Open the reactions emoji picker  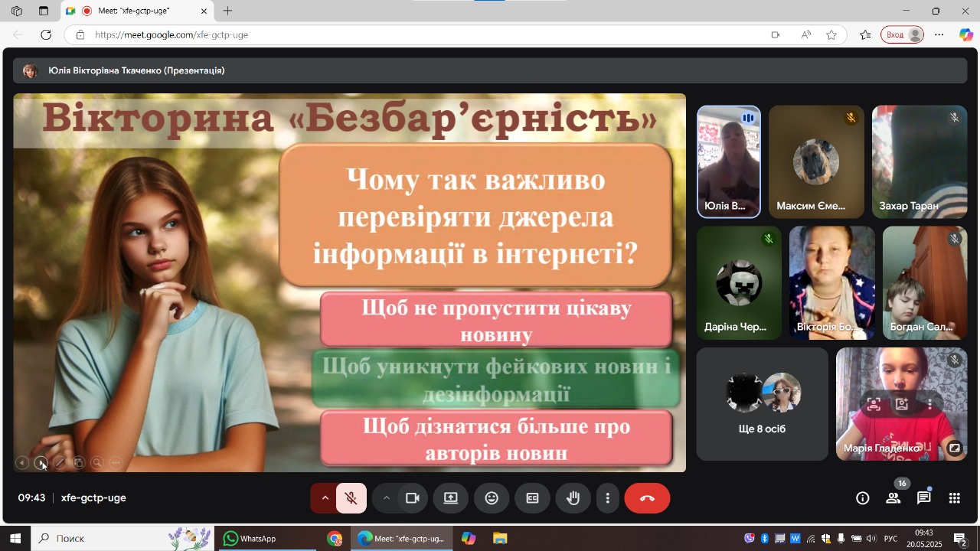click(492, 498)
